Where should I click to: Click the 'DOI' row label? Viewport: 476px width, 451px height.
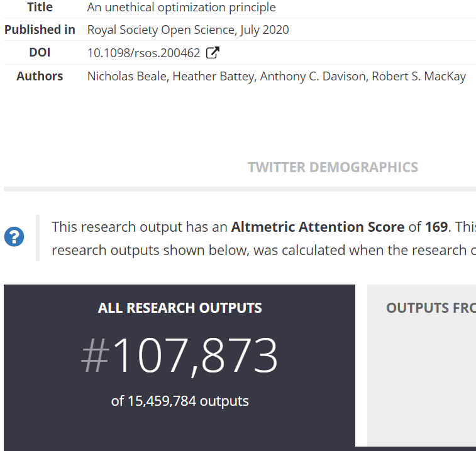(40, 53)
